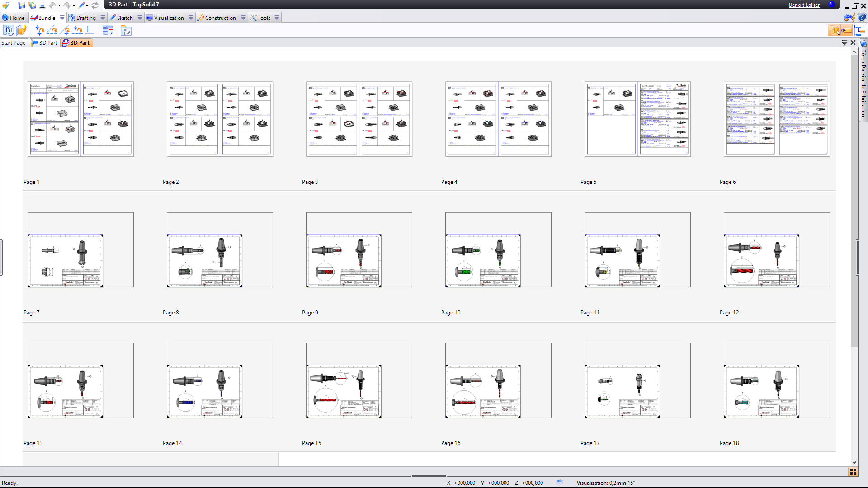Click the Home button
The width and height of the screenshot is (868, 488).
point(14,18)
